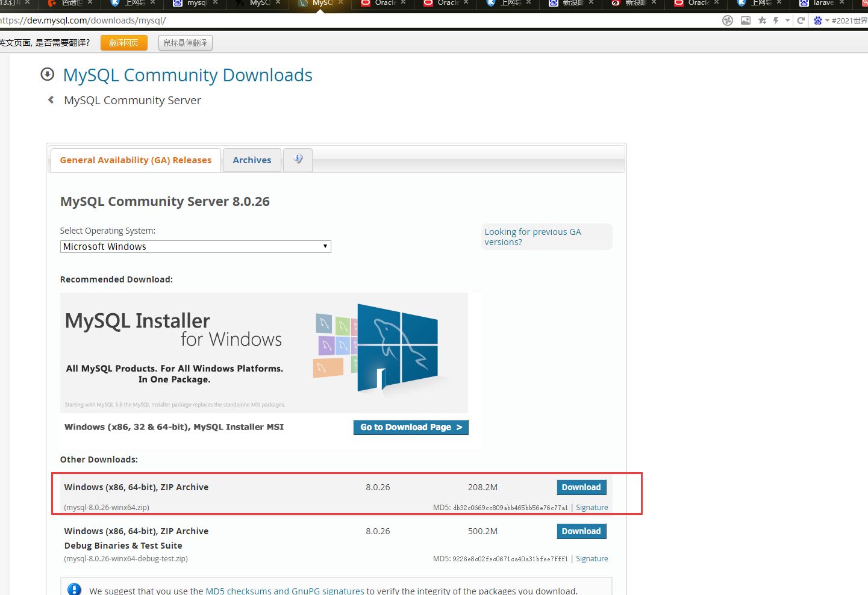Click the MySQL Installer for Windows banner

coord(264,352)
